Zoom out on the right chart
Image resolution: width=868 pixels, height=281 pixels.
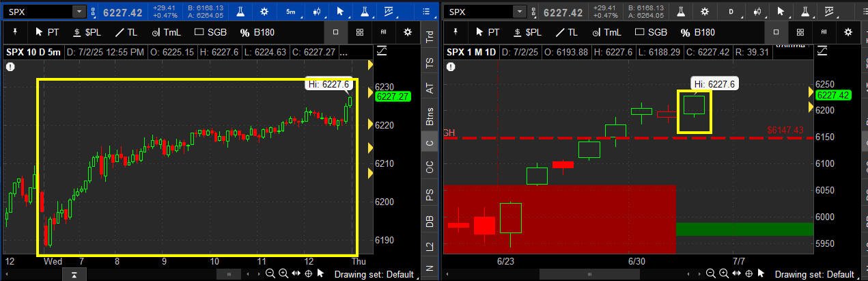[x=711, y=274]
